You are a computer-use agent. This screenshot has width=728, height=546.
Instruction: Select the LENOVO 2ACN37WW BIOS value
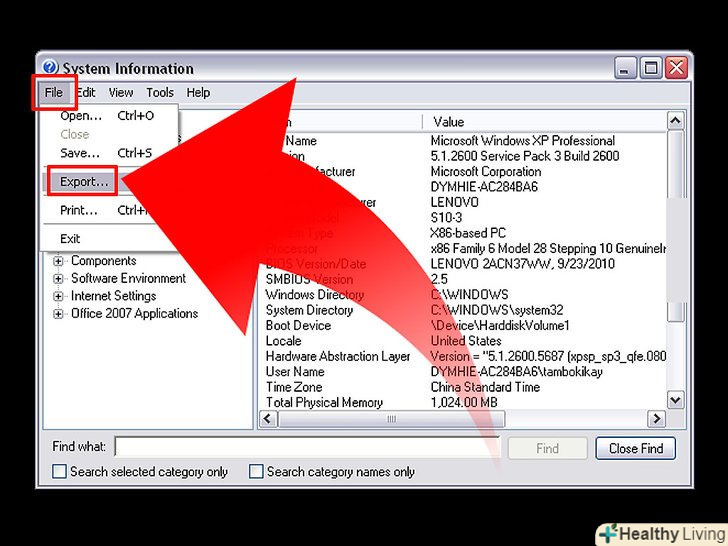point(522,264)
